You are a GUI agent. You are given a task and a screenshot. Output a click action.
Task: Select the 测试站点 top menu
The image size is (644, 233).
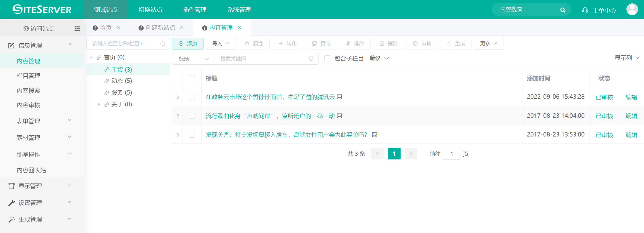[106, 10]
